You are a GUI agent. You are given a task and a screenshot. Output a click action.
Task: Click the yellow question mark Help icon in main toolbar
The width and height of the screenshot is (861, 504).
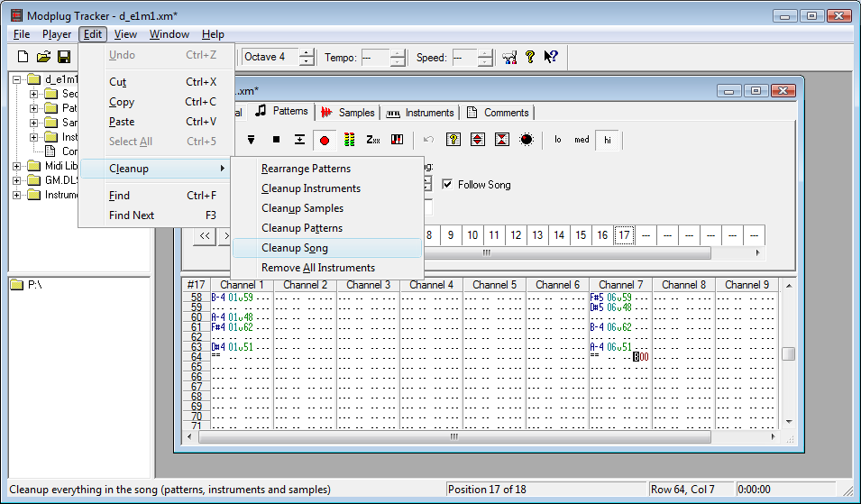point(530,57)
